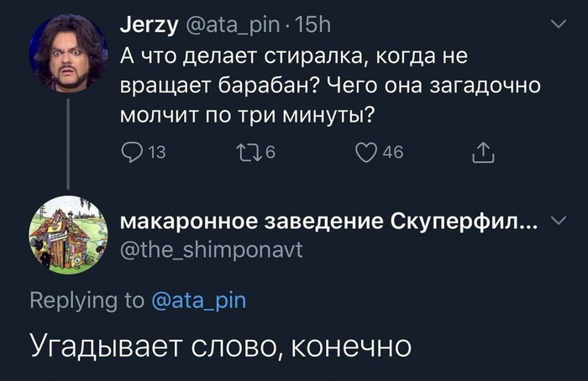Like the tweet with the heart icon
Image resolution: width=588 pixels, height=381 pixels.
click(x=366, y=153)
